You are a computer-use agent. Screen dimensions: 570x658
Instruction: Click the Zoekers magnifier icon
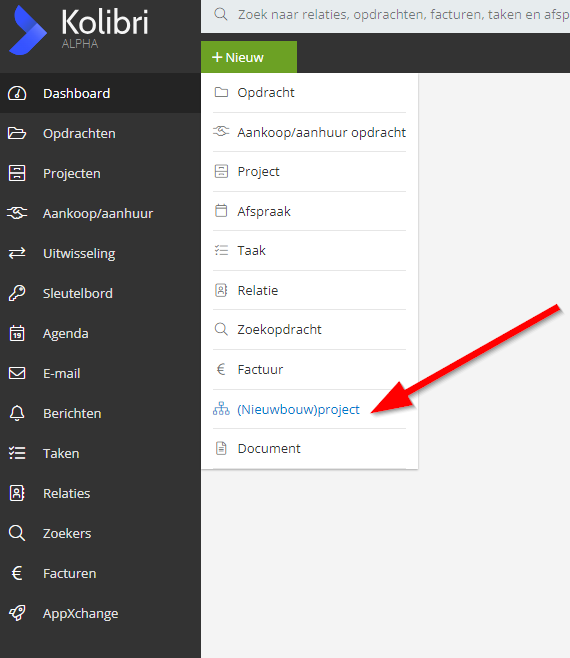[x=17, y=533]
